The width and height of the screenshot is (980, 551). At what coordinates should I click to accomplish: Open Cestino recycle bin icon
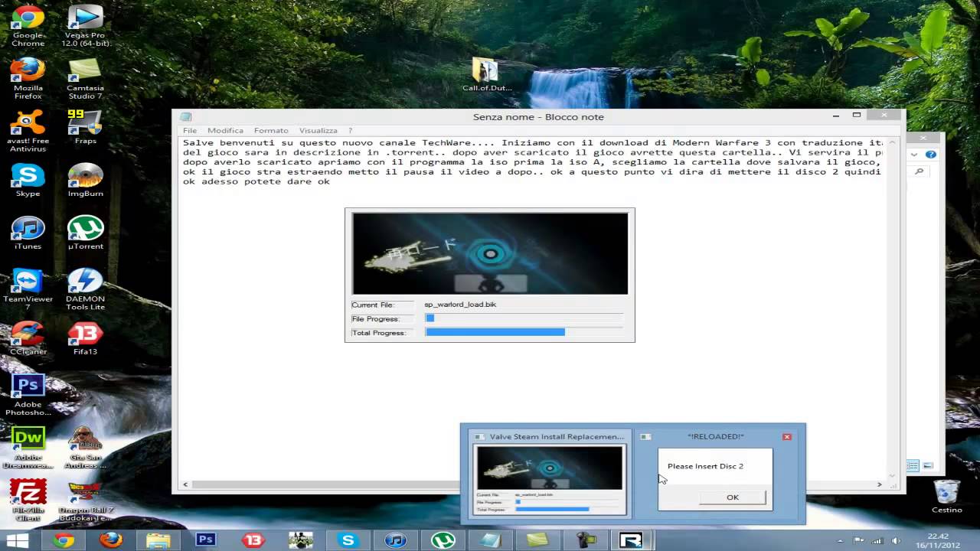coord(946,497)
